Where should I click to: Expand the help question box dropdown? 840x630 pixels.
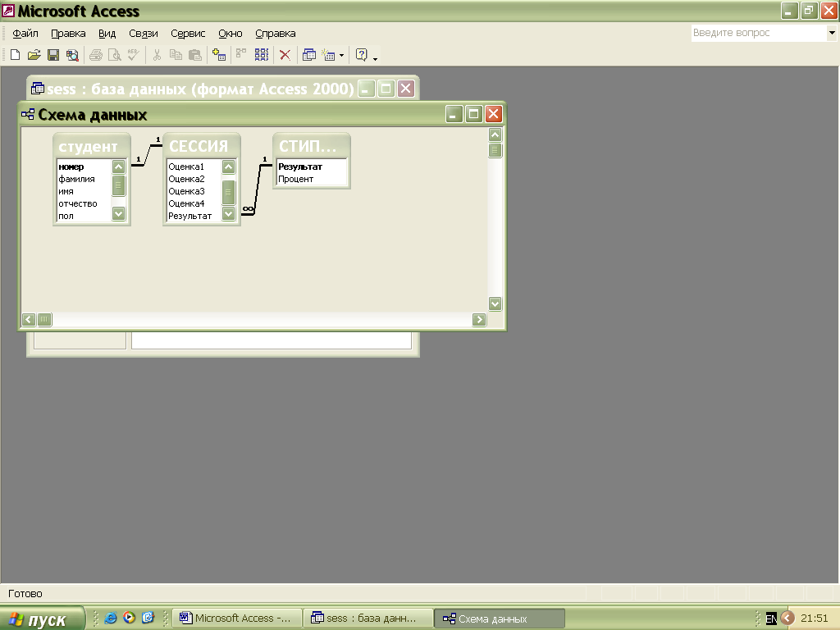point(832,33)
